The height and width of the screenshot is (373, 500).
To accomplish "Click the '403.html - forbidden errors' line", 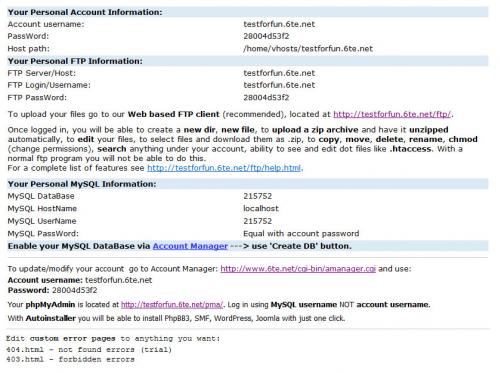I will pos(70,360).
